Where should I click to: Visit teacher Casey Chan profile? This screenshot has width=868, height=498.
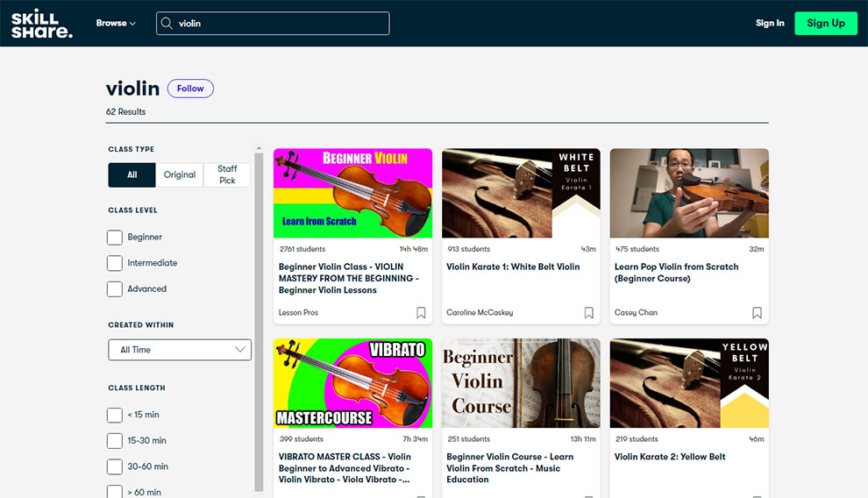pos(636,313)
